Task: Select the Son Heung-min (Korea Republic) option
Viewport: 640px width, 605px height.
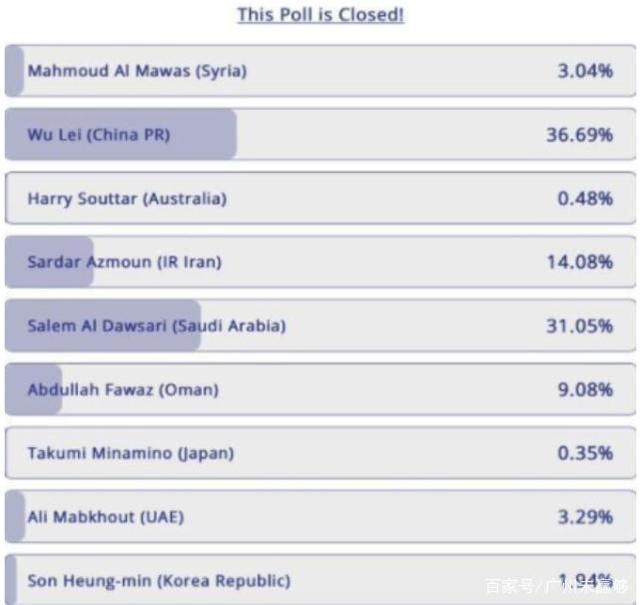Action: pos(159,580)
